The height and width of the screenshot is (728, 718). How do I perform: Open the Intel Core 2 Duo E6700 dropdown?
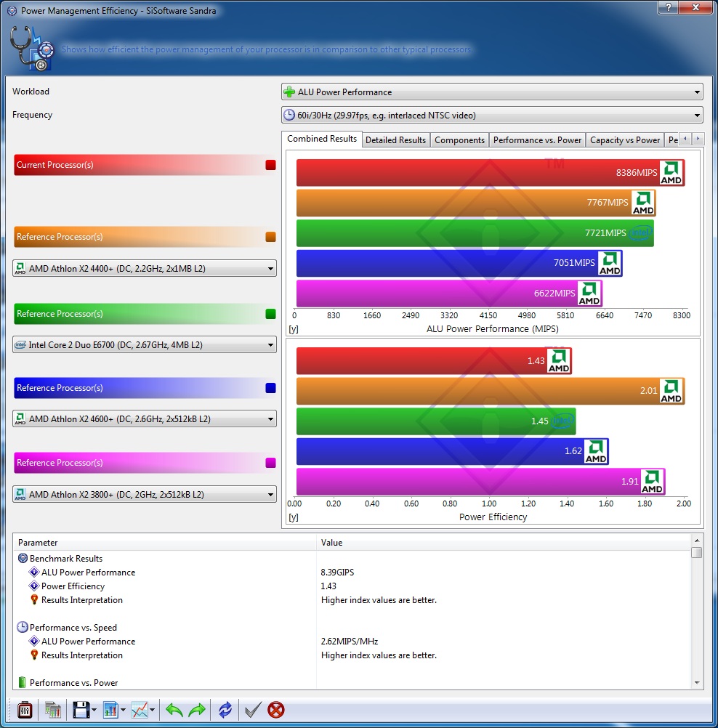click(145, 345)
